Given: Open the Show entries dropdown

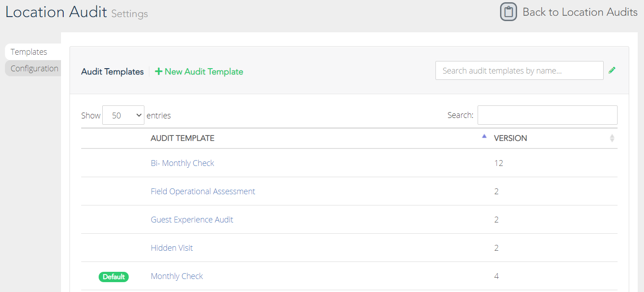Looking at the screenshot, I should (x=123, y=115).
